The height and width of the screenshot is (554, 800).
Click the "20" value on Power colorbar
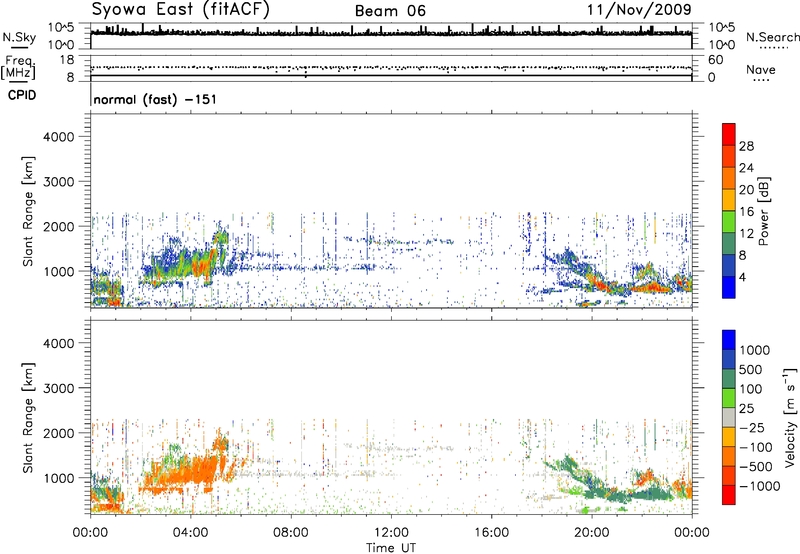746,190
